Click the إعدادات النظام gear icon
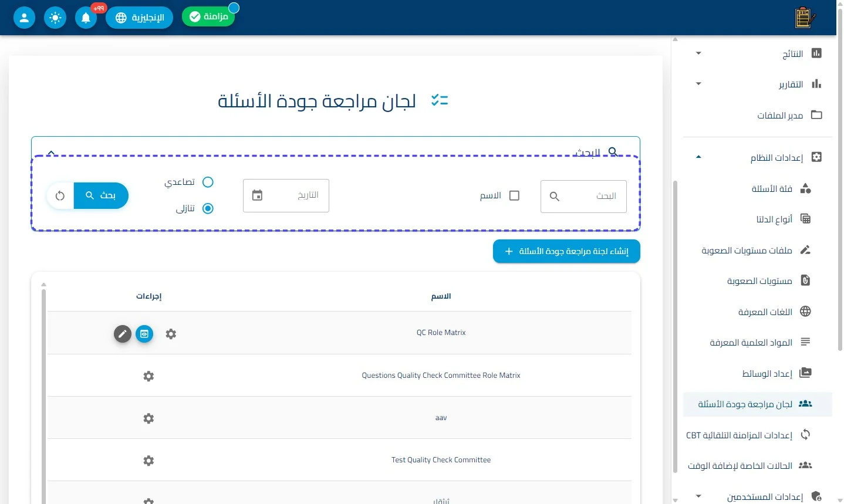Image resolution: width=844 pixels, height=504 pixels. pos(816,157)
